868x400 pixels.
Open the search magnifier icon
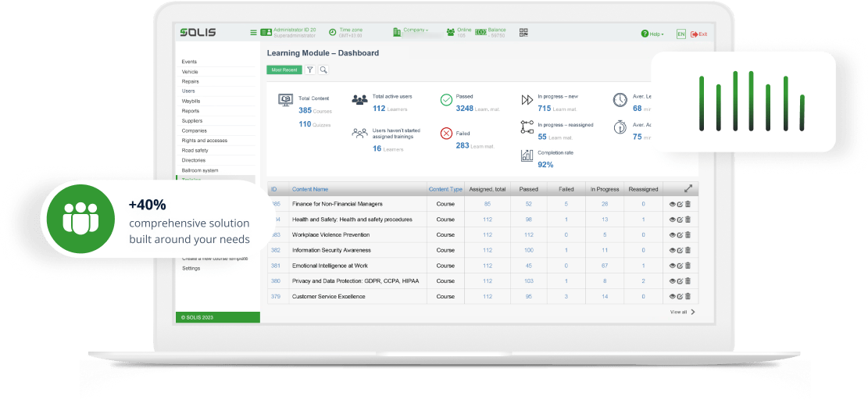coord(323,70)
